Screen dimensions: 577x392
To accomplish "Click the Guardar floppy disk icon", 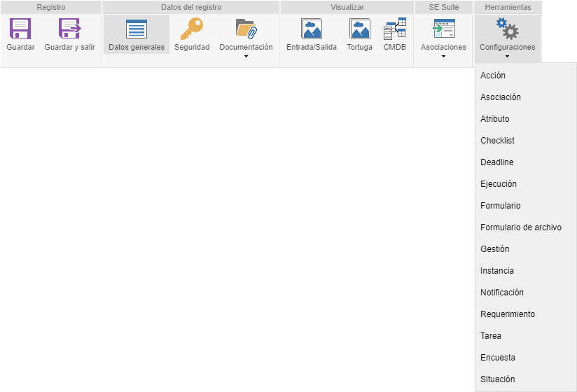I will pos(20,29).
